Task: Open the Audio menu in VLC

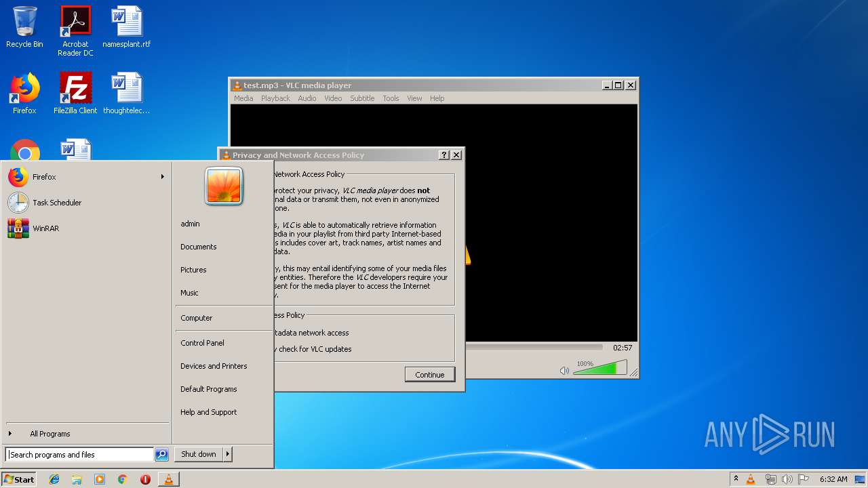Action: click(307, 98)
